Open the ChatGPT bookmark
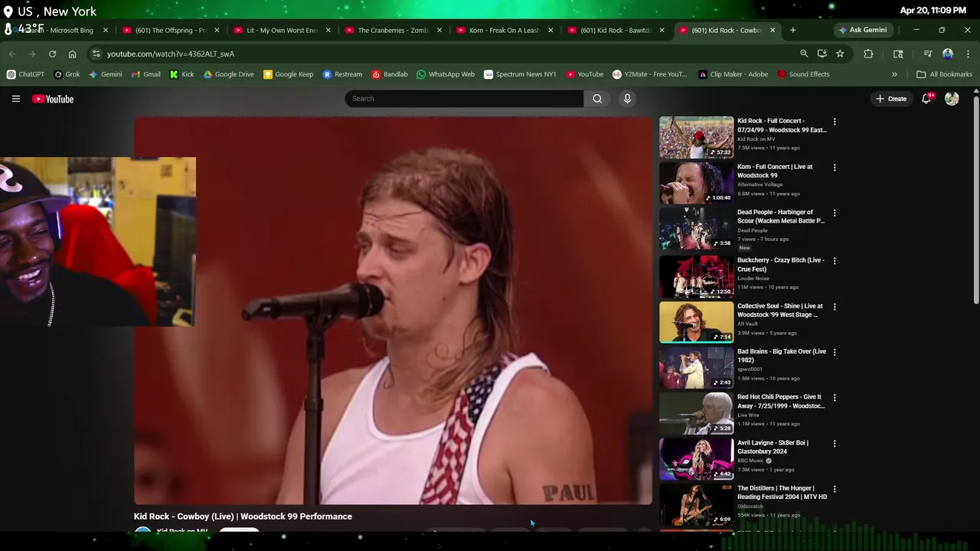 [x=25, y=74]
